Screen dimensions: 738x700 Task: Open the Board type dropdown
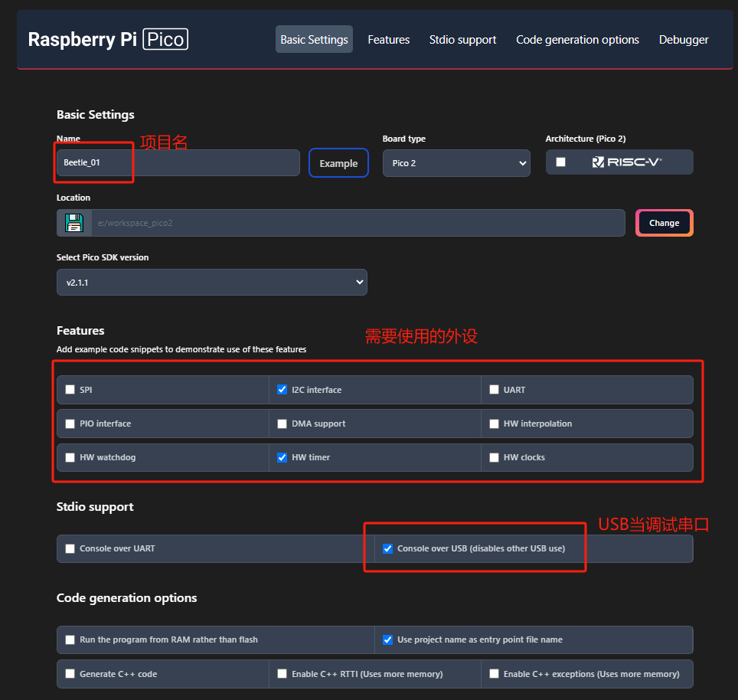point(456,163)
